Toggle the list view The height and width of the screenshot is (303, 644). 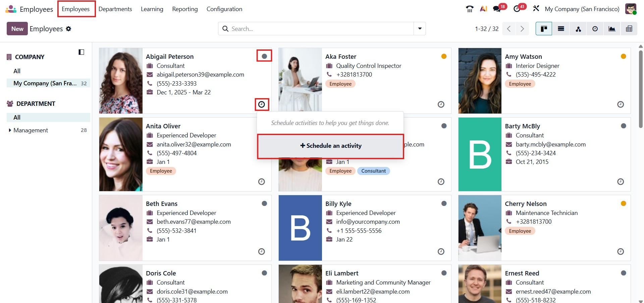(561, 29)
